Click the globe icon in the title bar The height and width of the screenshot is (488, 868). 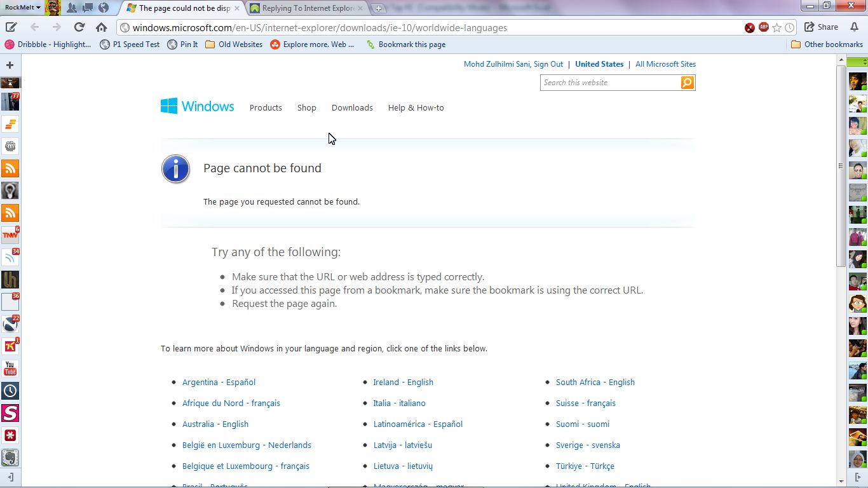pyautogui.click(x=104, y=8)
